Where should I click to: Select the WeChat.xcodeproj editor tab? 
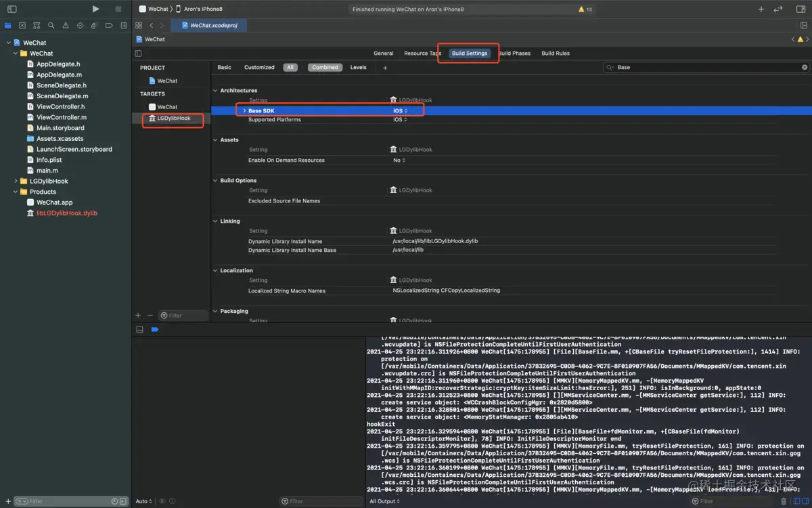coord(209,25)
